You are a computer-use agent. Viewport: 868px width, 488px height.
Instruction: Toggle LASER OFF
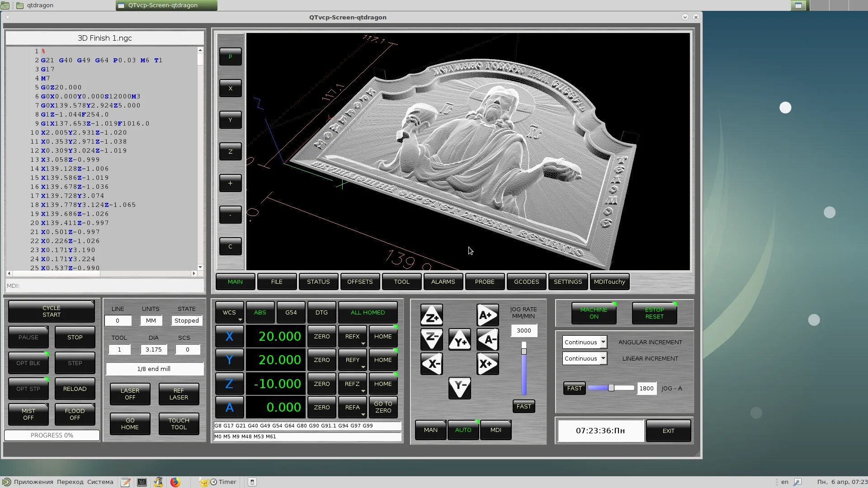(130, 394)
